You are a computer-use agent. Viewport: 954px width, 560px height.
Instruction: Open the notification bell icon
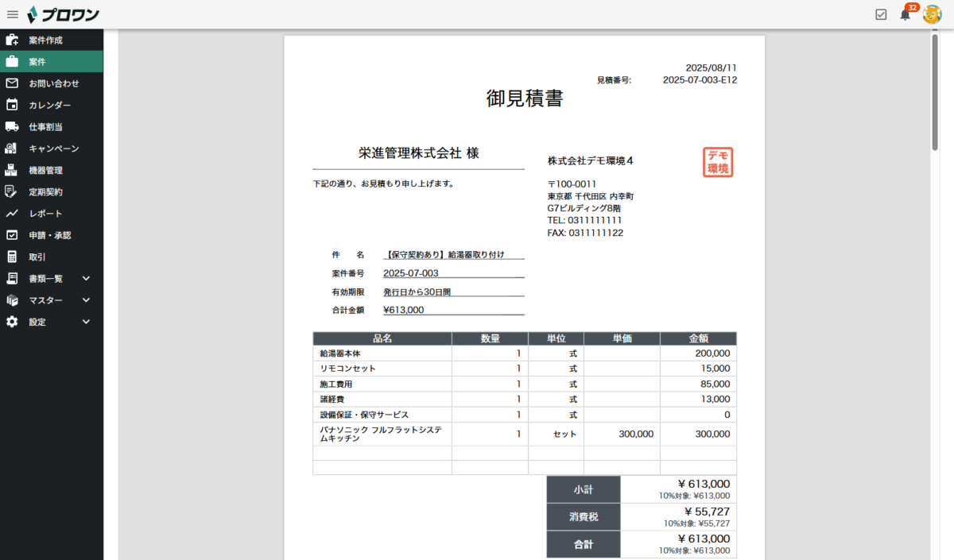(905, 14)
